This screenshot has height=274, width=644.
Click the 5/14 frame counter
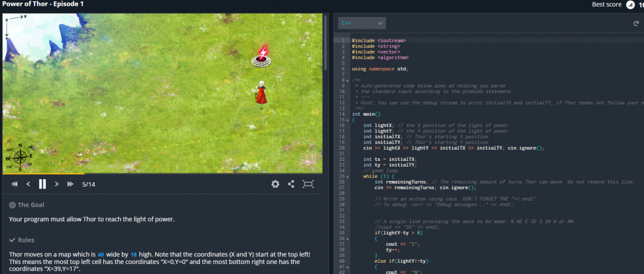coord(89,184)
